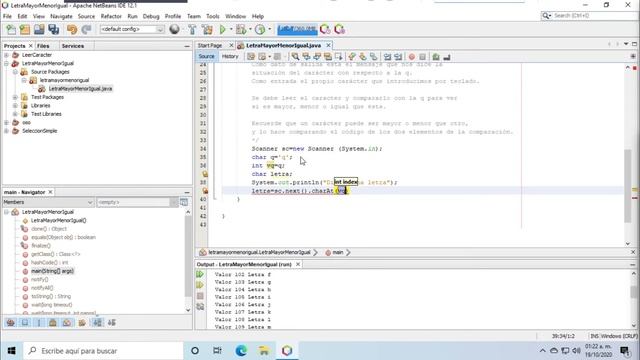Screen dimensions: 640x360
Task: Toggle Sort by Name in Navigator
Action: click(97, 322)
